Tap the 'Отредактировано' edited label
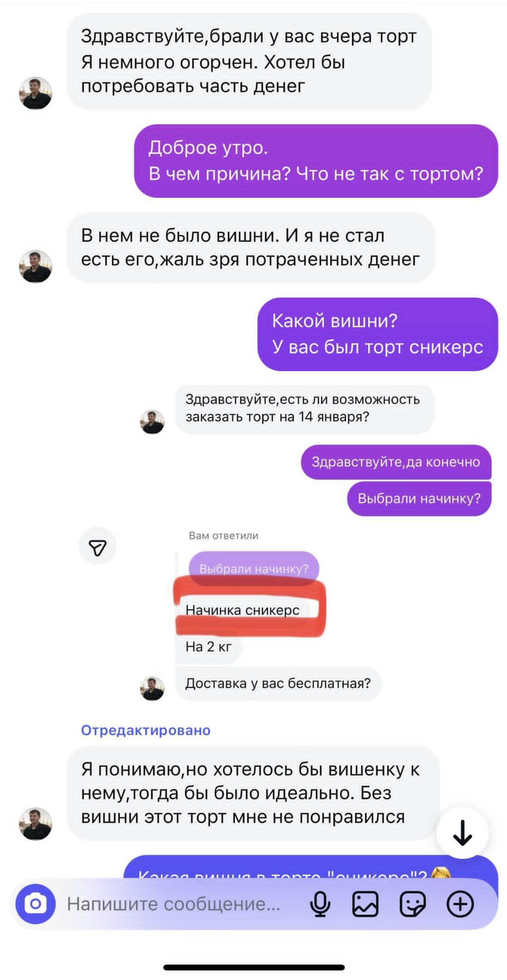The height and width of the screenshot is (980, 507). tap(146, 730)
